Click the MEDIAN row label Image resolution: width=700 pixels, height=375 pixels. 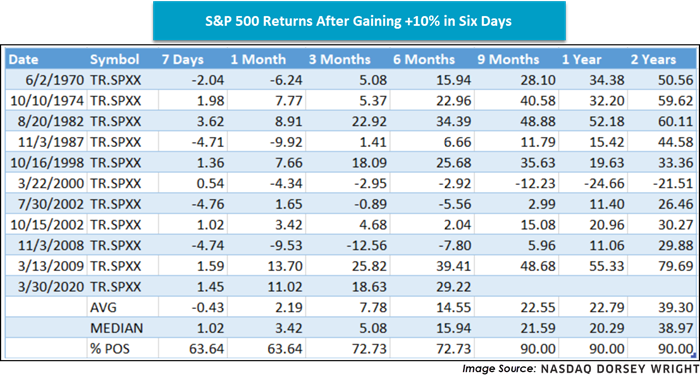coord(117,328)
